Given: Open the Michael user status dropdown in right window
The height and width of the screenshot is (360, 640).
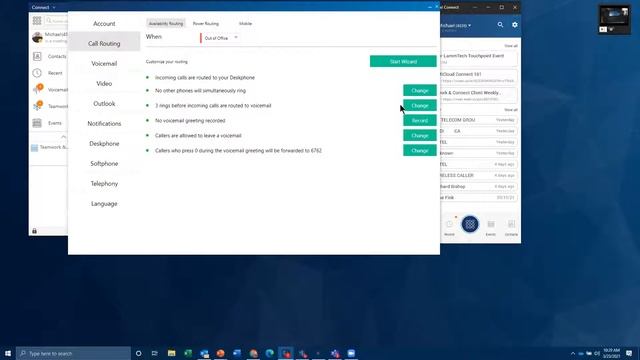Looking at the screenshot, I should pos(456,25).
